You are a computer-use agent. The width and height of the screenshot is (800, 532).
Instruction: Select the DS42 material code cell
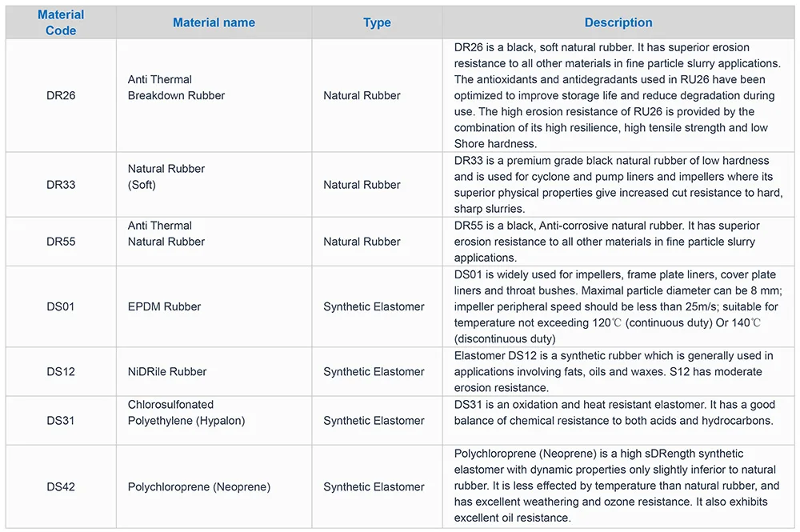tap(61, 486)
